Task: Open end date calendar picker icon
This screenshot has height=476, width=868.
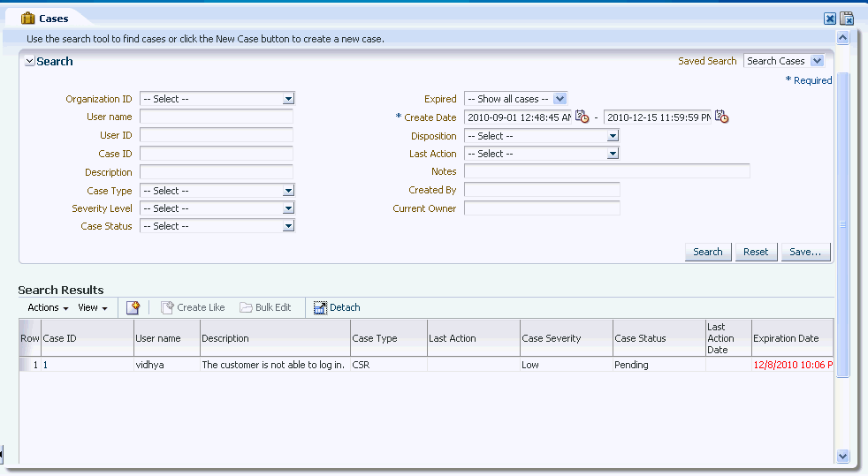Action: pos(721,117)
